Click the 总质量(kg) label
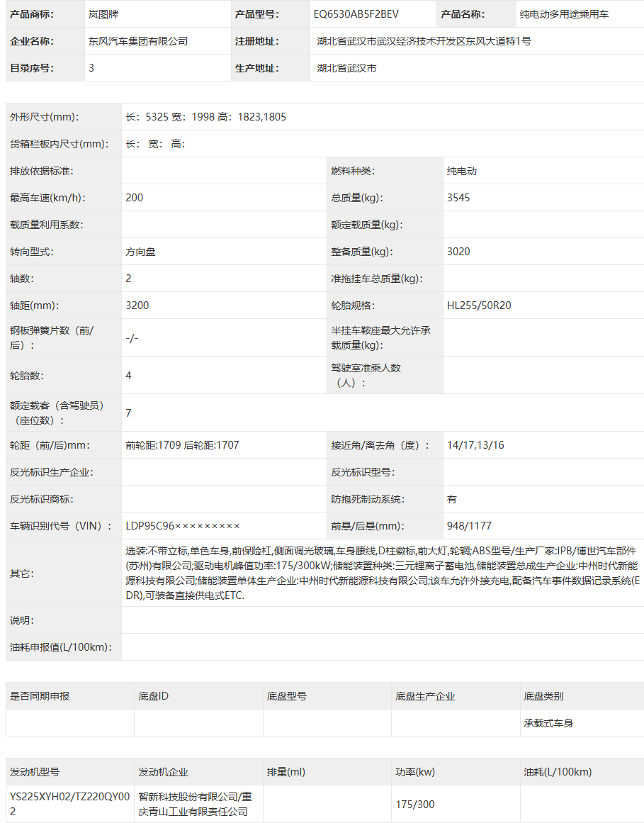 pyautogui.click(x=357, y=198)
